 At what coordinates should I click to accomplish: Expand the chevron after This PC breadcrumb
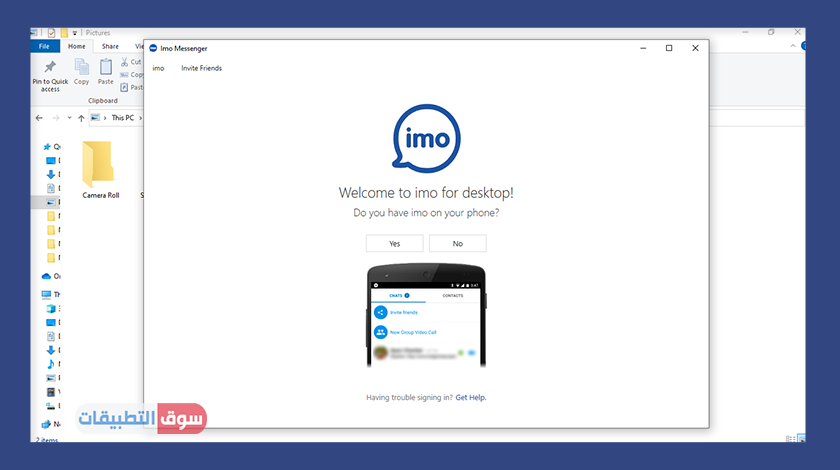pos(140,118)
